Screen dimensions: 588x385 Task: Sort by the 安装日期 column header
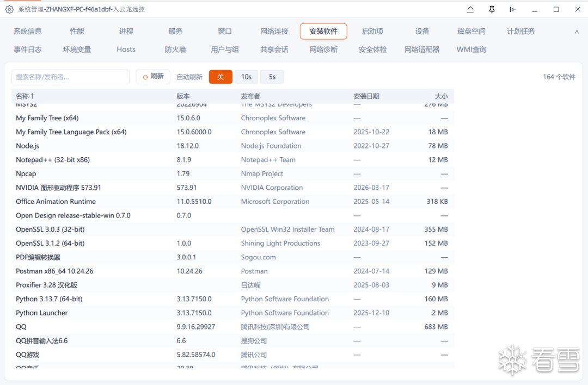coord(366,96)
